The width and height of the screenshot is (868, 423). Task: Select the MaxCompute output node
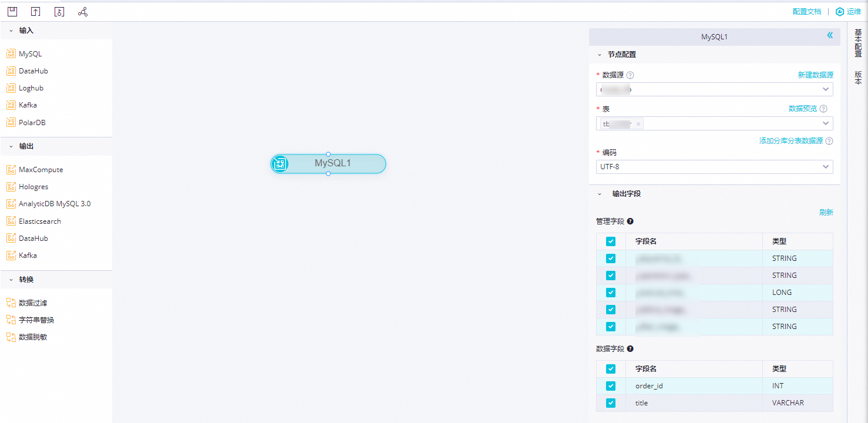35,169
